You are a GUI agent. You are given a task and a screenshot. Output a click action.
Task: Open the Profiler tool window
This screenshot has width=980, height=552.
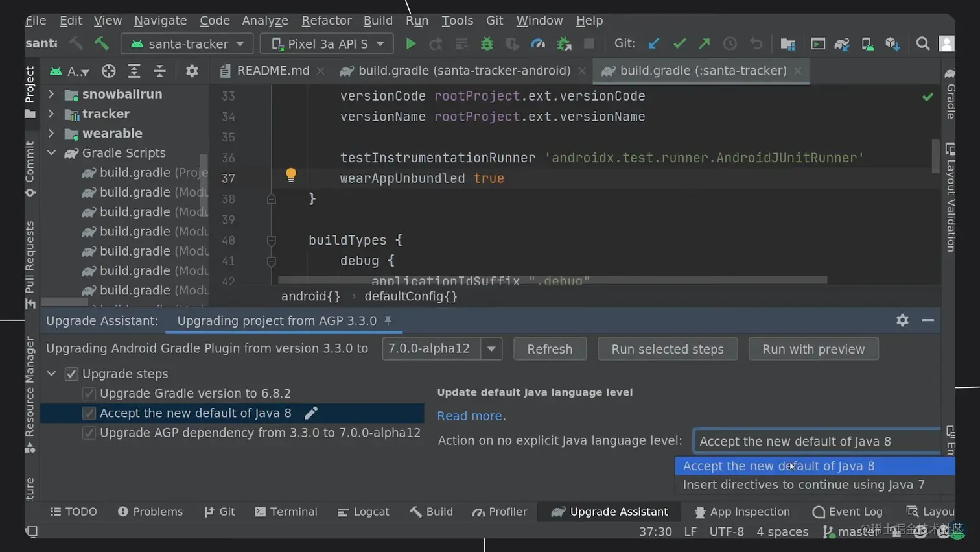coord(500,512)
